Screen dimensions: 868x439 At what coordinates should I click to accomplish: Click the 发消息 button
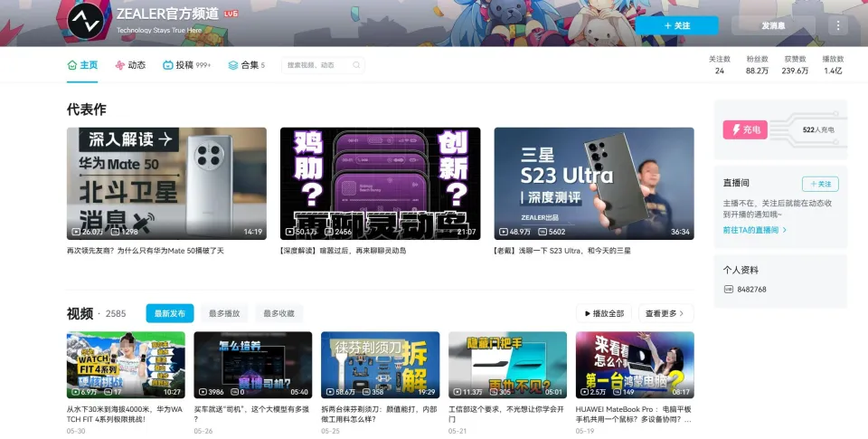[773, 25]
